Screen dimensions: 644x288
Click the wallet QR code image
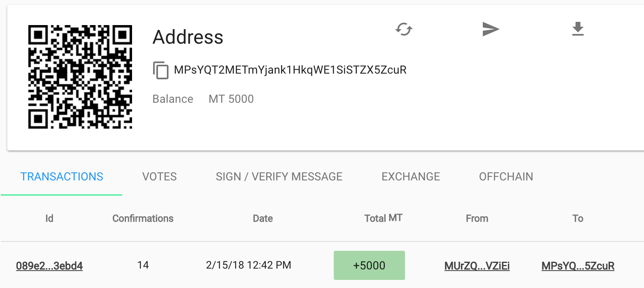pos(80,77)
